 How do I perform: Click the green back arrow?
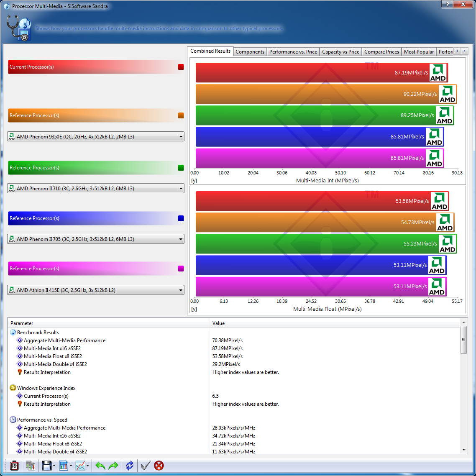pyautogui.click(x=100, y=466)
